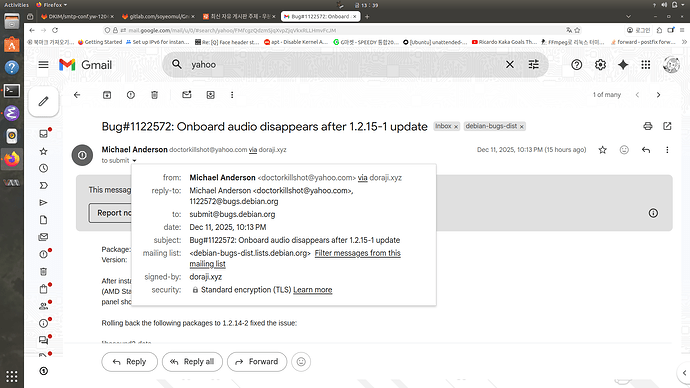The image size is (690, 388).
Task: Open Google account avatar
Action: click(x=672, y=65)
